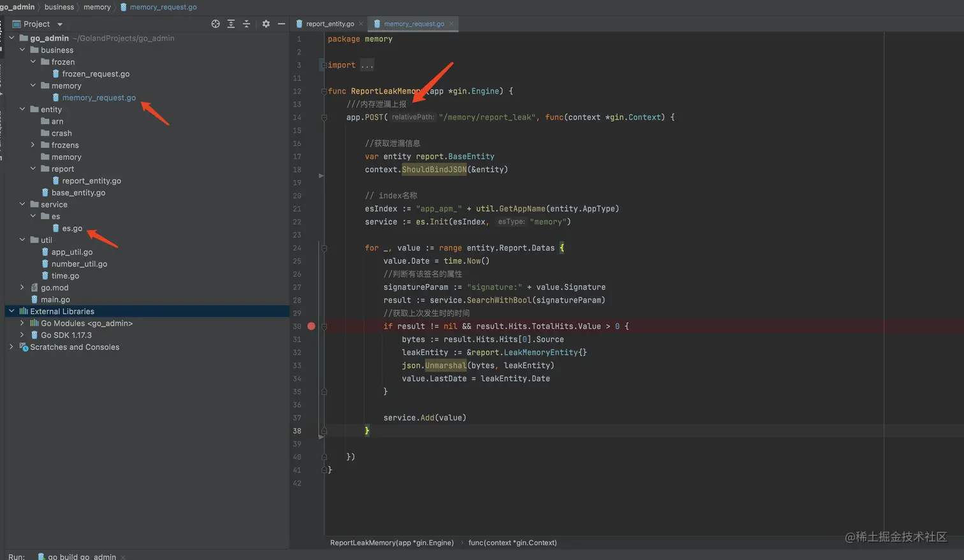Click the locate/select opened file target icon
Viewport: 964px width, 560px height.
click(215, 24)
